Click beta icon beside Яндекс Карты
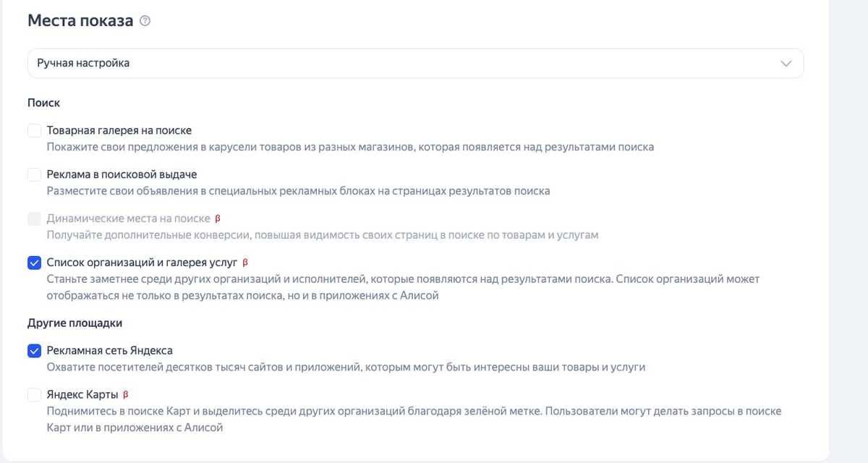Image resolution: width=868 pixels, height=463 pixels. pyautogui.click(x=126, y=395)
